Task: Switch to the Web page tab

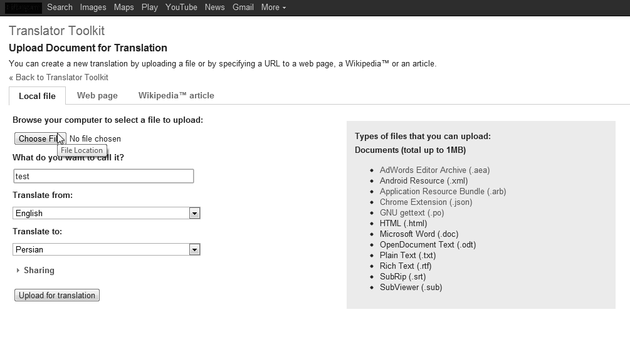Action: click(97, 96)
